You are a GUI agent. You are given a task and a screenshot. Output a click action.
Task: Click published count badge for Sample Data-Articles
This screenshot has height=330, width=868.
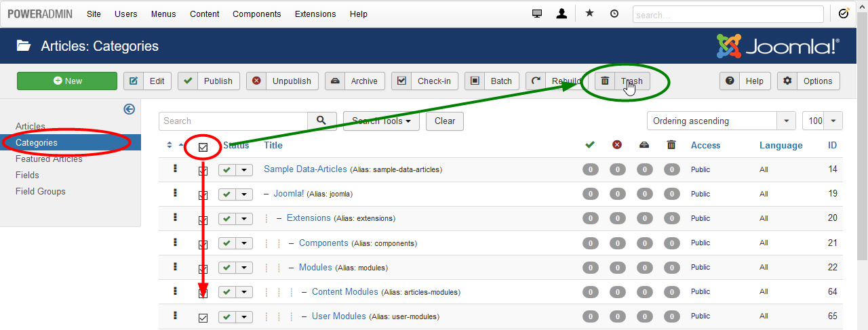(x=590, y=169)
